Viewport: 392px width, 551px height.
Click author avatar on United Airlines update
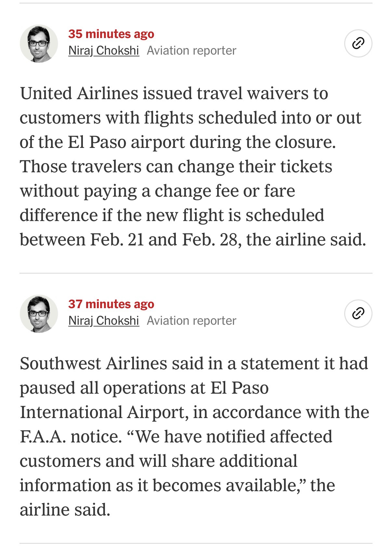(39, 44)
